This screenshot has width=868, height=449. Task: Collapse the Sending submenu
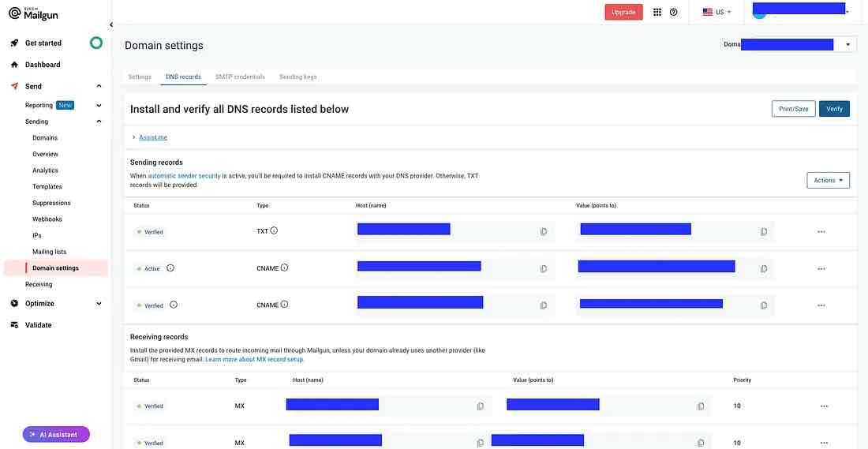tap(99, 122)
